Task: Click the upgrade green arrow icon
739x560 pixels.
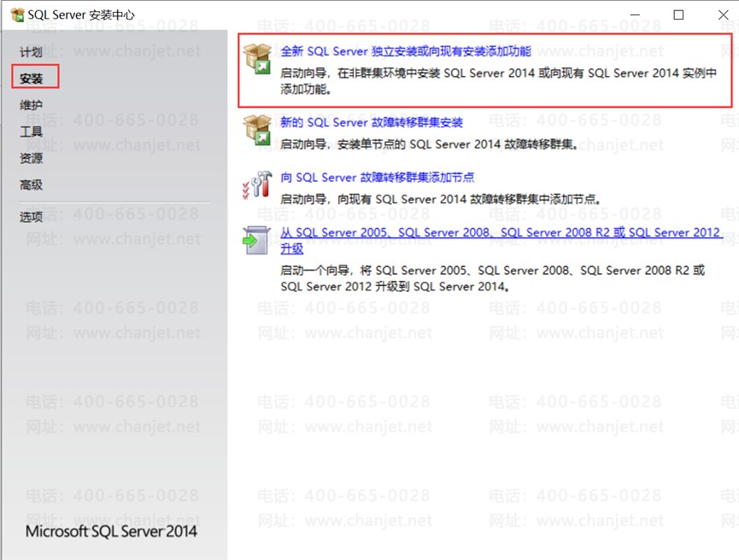Action: point(256,240)
